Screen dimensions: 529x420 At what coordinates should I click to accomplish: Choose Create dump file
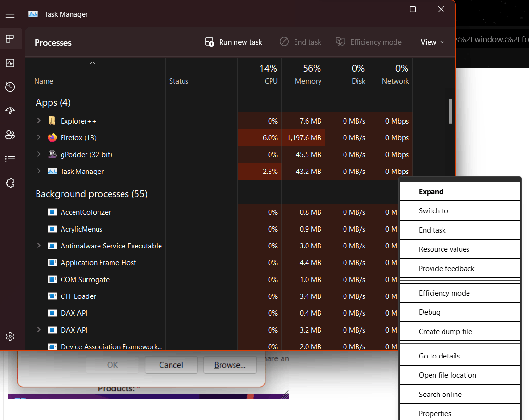460,332
